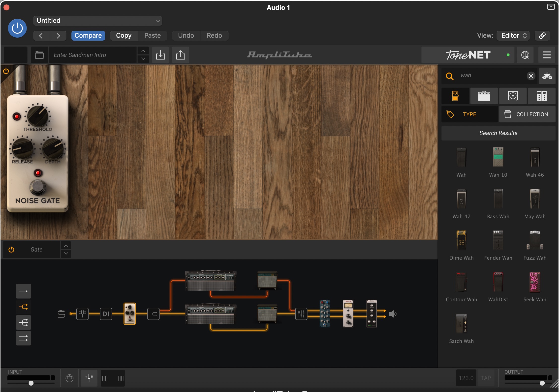The height and width of the screenshot is (392, 559).
Task: Select previous Gate model up chevron
Action: (66, 246)
